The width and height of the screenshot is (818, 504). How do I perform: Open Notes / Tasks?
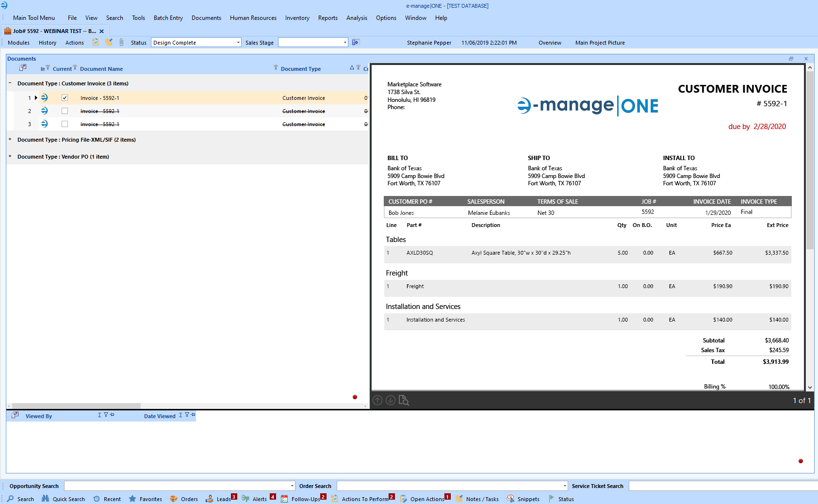pyautogui.click(x=477, y=499)
